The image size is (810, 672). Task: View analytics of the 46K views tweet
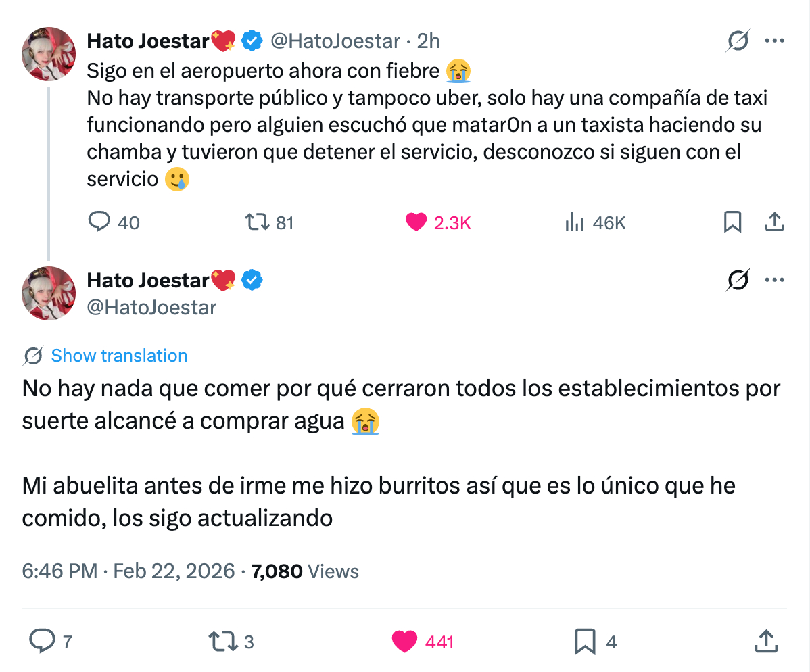[x=574, y=222]
